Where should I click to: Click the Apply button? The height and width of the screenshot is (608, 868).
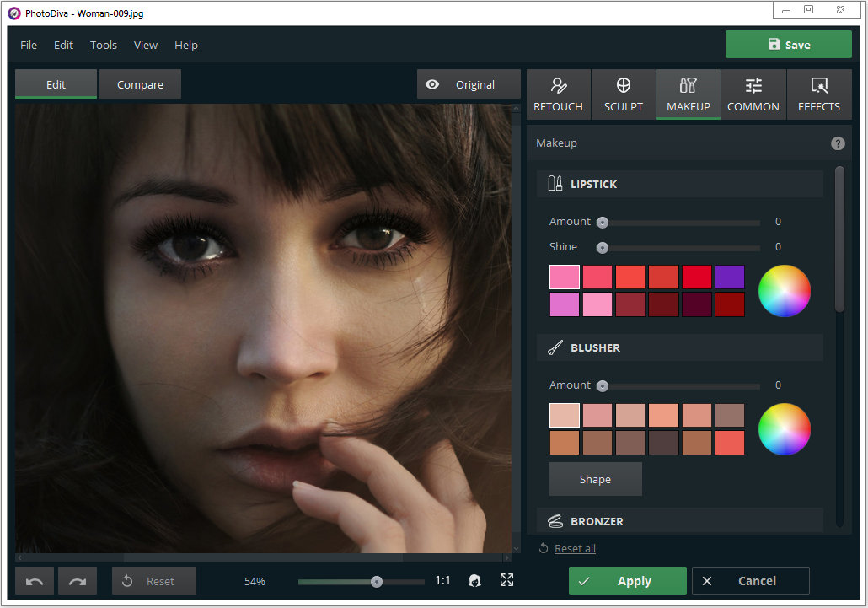click(x=627, y=580)
